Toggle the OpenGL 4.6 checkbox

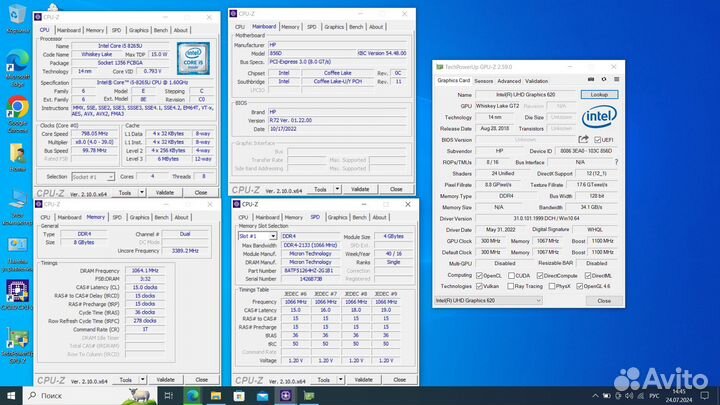579,286
